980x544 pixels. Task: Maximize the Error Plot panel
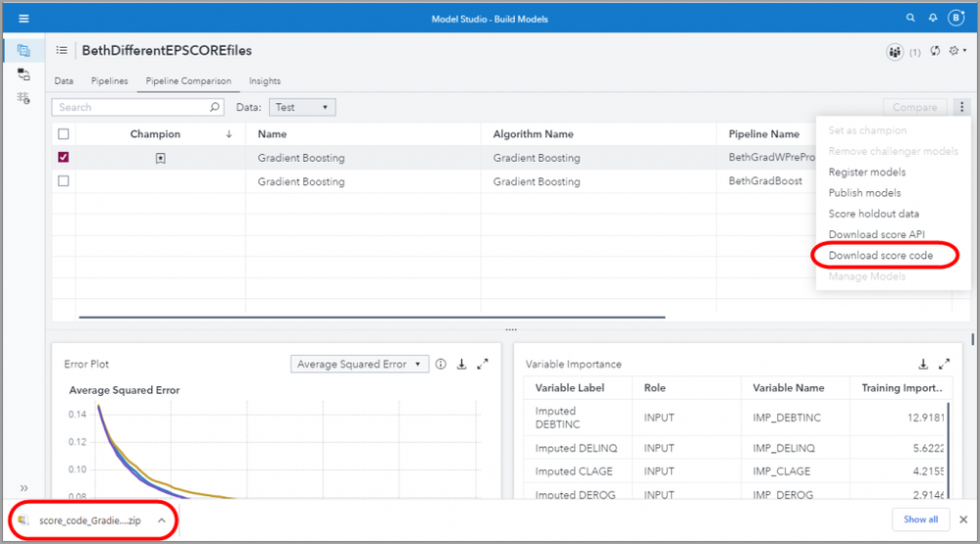pyautogui.click(x=483, y=364)
